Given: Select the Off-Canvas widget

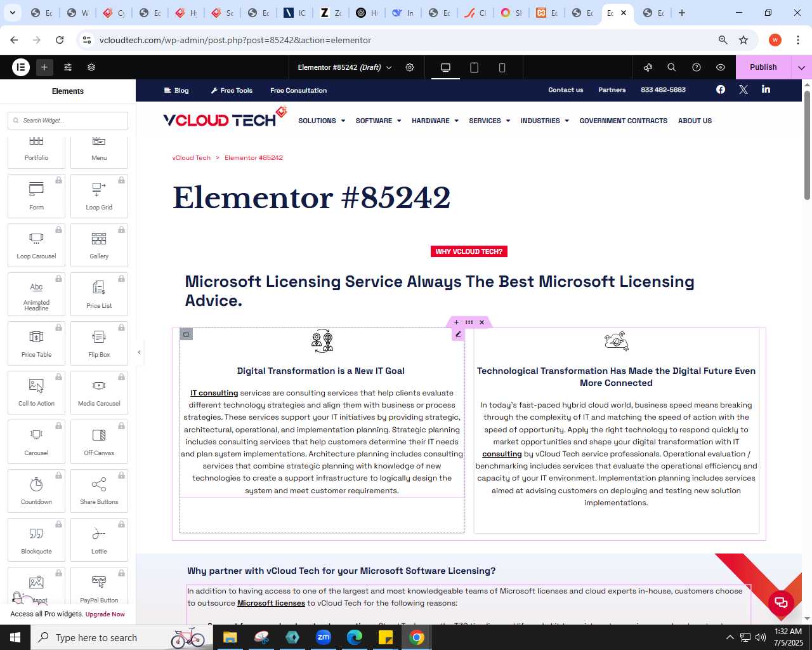Looking at the screenshot, I should tap(99, 442).
